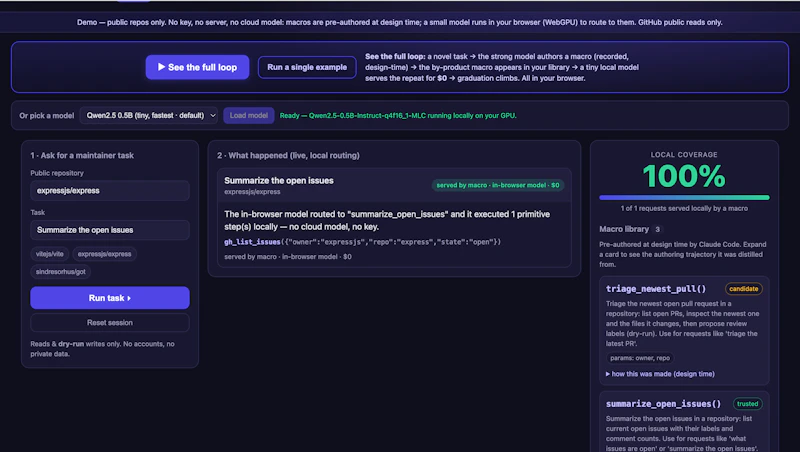Screen dimensions: 800x452
Task: Reset the session
Action: point(110,322)
